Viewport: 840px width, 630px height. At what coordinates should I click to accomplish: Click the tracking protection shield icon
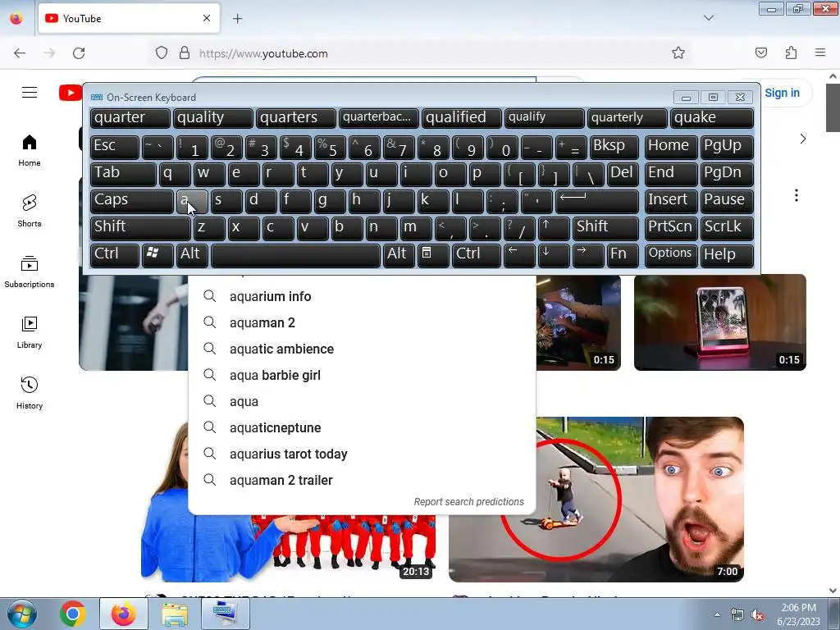(x=162, y=53)
